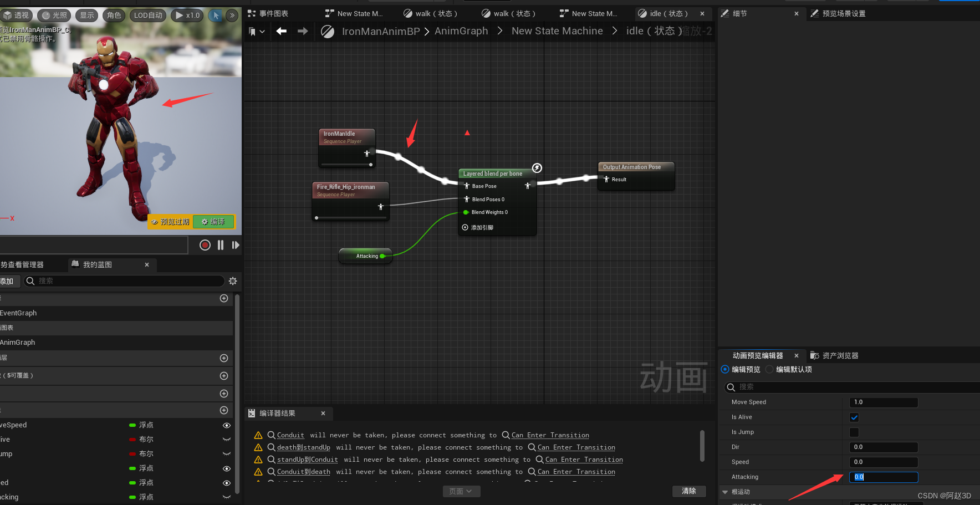This screenshot has width=980, height=505.
Task: Click the lightning fast-path icon on blend node
Action: [x=537, y=168]
